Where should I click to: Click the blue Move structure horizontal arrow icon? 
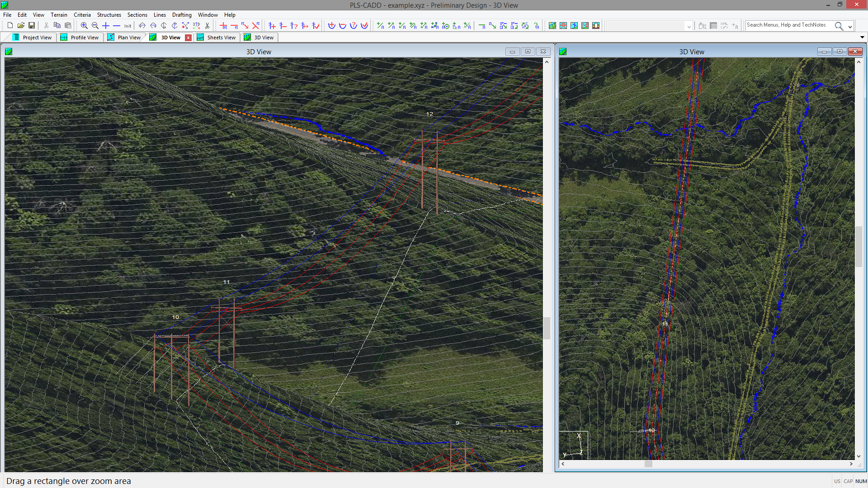[305, 26]
